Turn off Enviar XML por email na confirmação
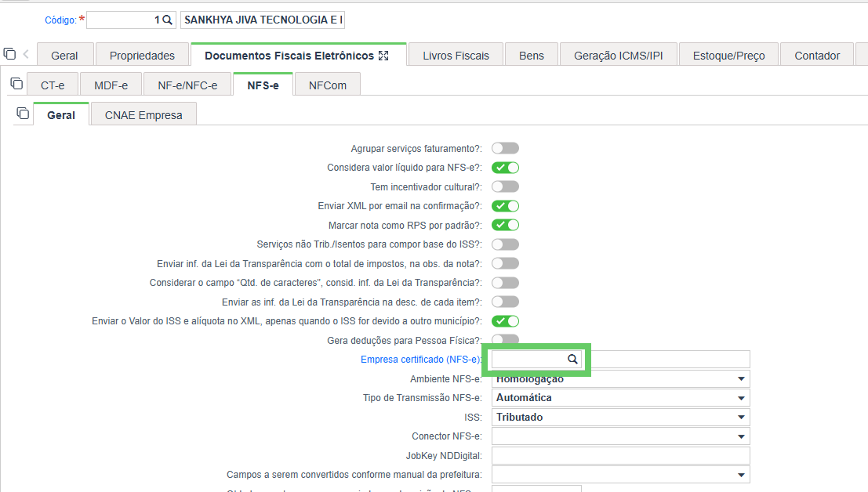This screenshot has width=868, height=492. click(506, 205)
